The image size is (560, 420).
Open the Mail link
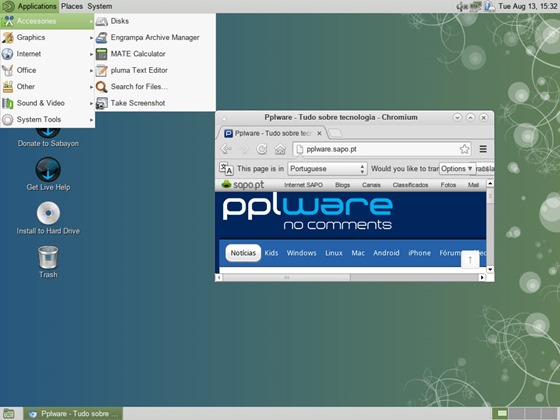[x=473, y=185]
